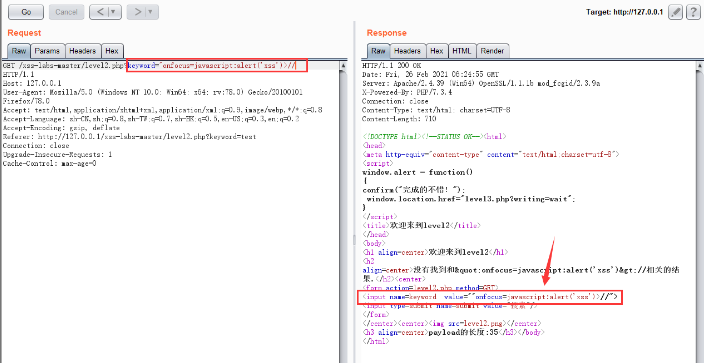Click the Server: Apache response header line
The image size is (704, 363).
(481, 83)
